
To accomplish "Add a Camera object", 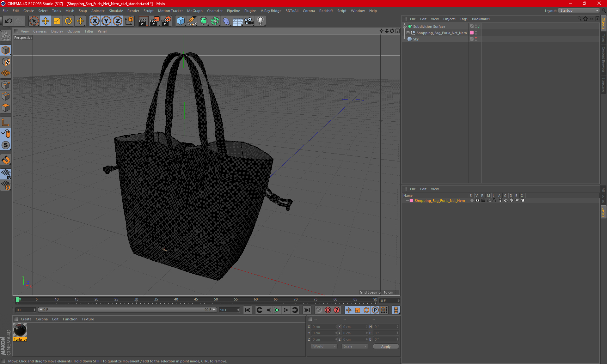I will click(x=249, y=21).
